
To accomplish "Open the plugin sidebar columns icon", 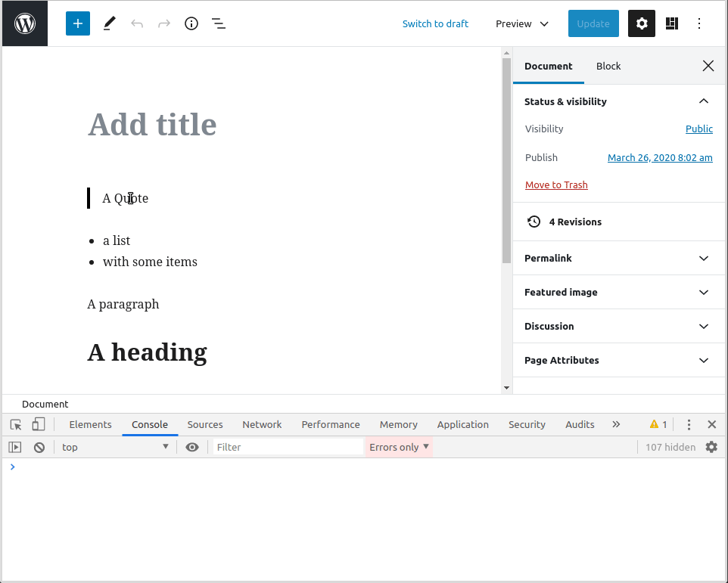I will (671, 23).
